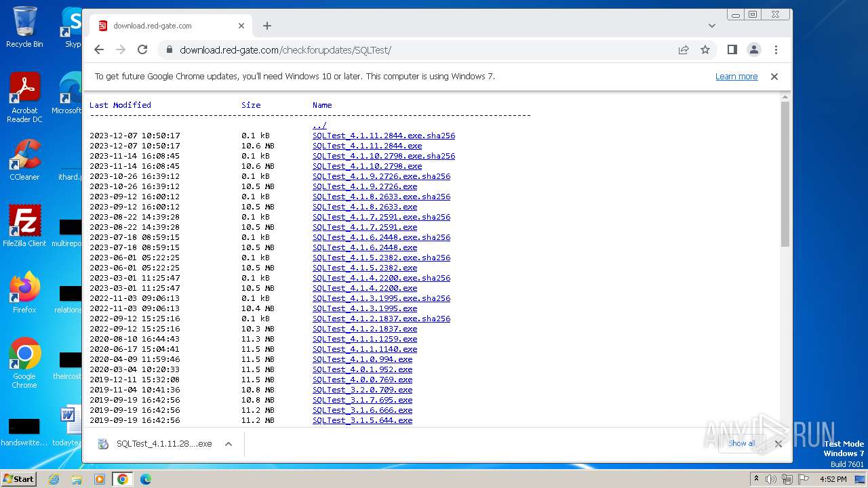Open Microsoft Edge from the taskbar
868x488 pixels.
click(146, 479)
